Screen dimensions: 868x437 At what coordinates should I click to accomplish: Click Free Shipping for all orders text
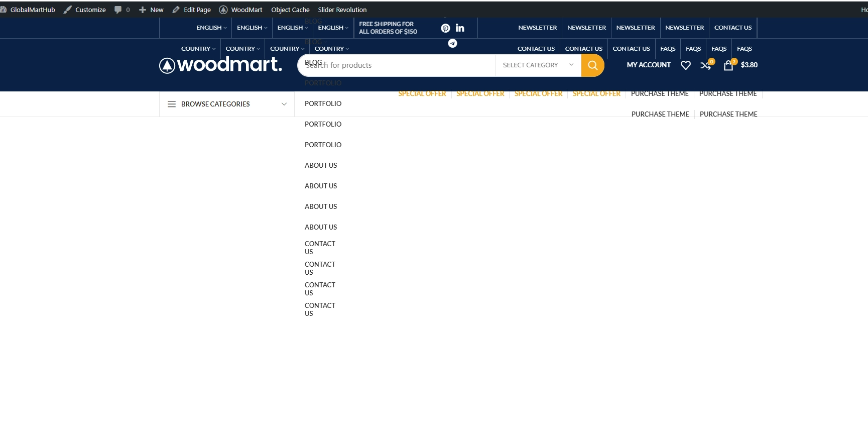coord(388,28)
